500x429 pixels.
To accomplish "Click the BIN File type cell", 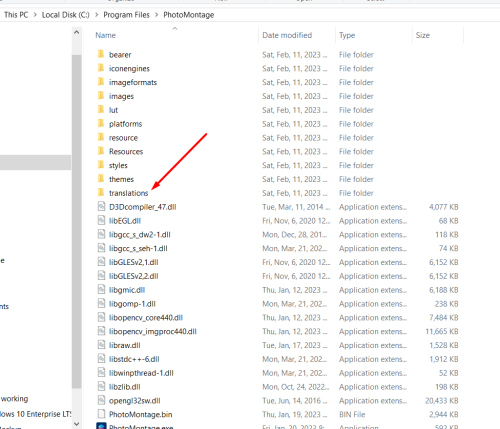I will 352,414.
